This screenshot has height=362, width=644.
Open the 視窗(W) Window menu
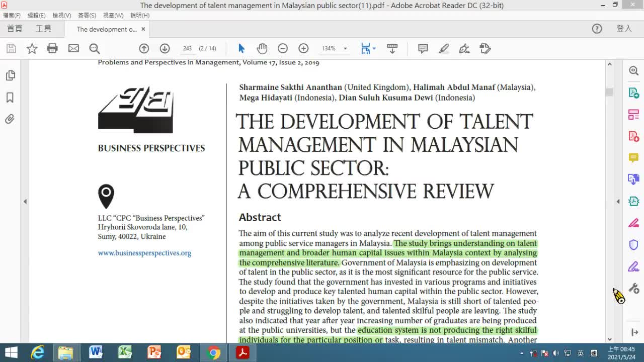(x=113, y=16)
